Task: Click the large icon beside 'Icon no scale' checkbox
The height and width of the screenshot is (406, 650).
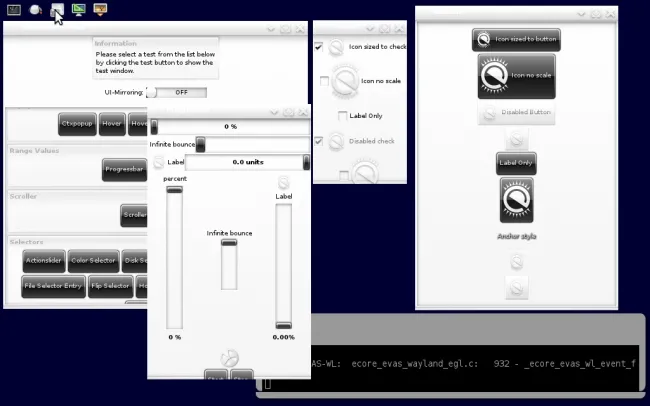Action: click(345, 81)
